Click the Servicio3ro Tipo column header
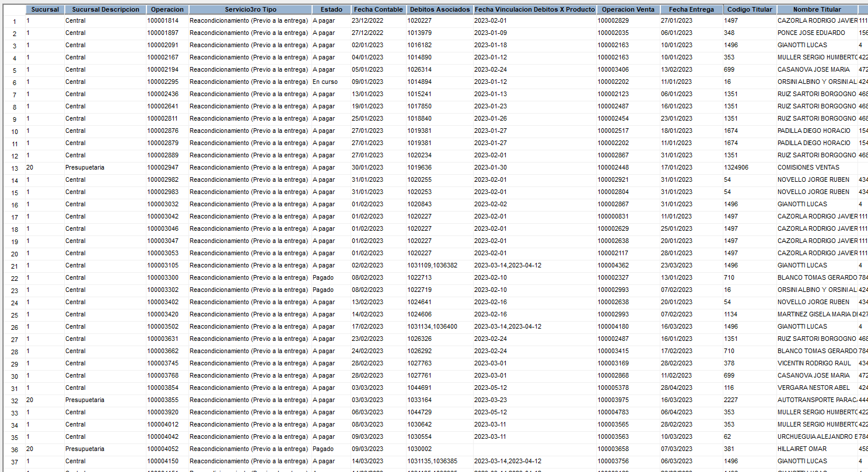This screenshot has width=868, height=472. [250, 10]
